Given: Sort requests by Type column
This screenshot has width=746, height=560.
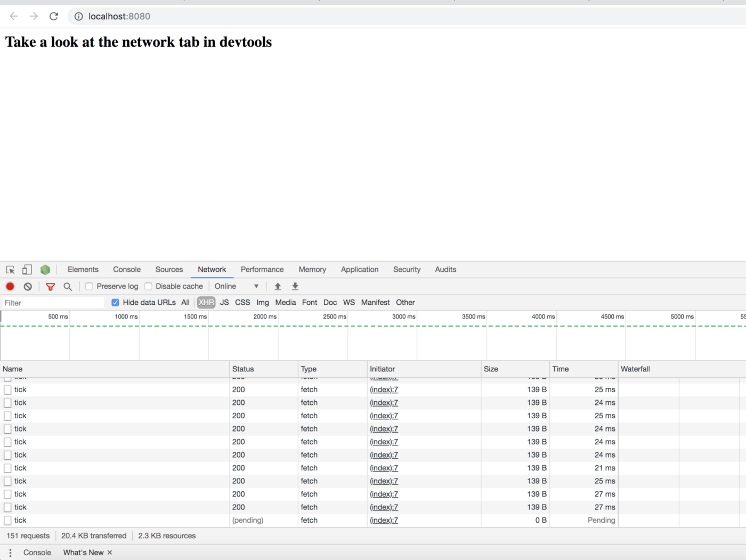Looking at the screenshot, I should pyautogui.click(x=333, y=369).
